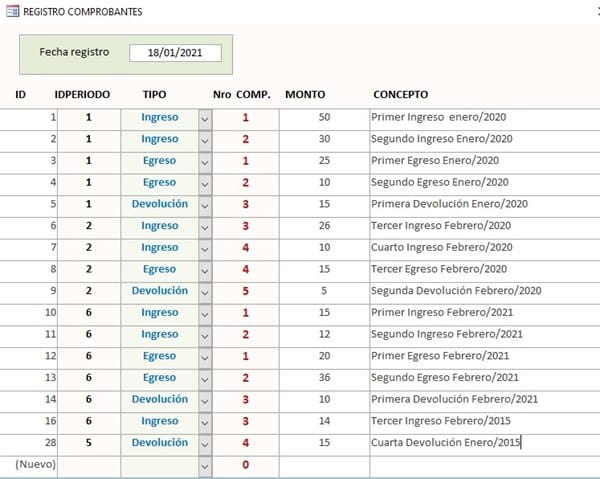Expand TIPO dropdown for record ID 5
The height and width of the screenshot is (479, 600).
pos(205,205)
